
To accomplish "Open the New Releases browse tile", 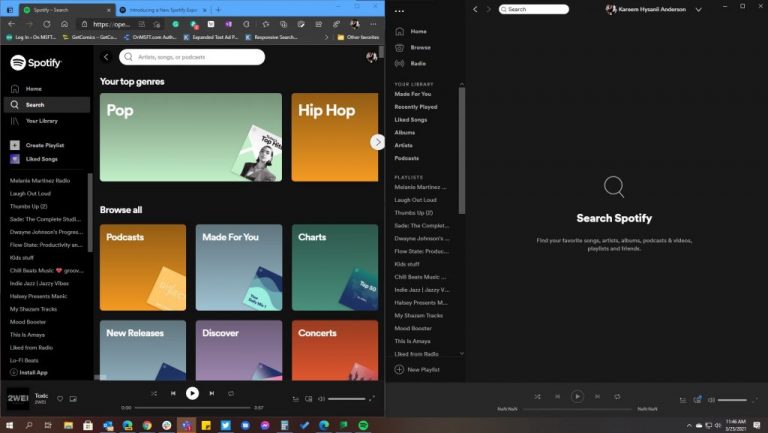I will [x=143, y=350].
